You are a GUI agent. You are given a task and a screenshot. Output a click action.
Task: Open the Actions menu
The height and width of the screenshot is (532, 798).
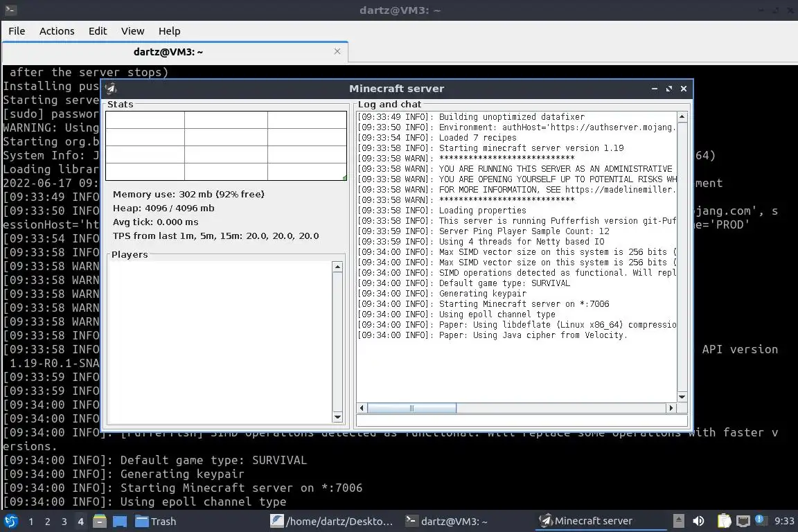57,31
